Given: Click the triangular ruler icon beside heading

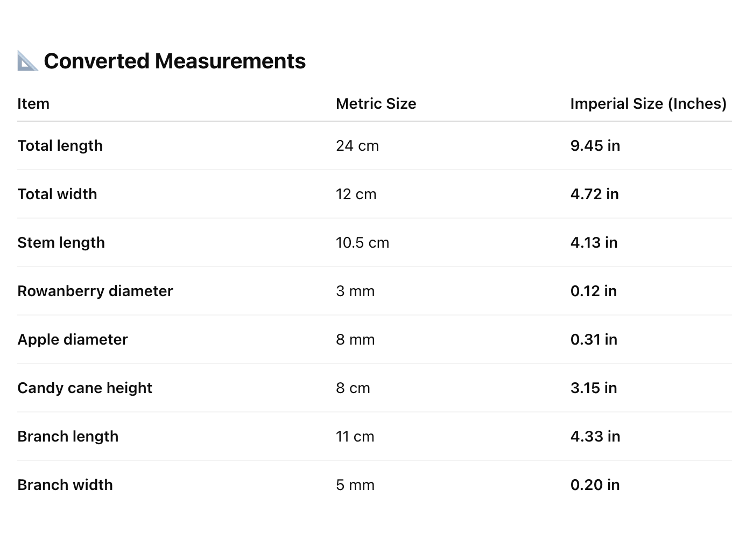Looking at the screenshot, I should [27, 61].
